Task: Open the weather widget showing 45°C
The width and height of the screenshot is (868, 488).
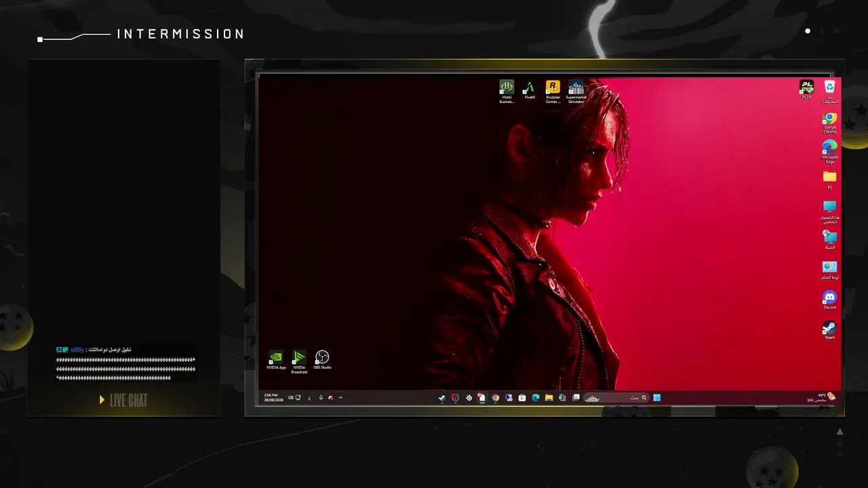Action: (821, 397)
